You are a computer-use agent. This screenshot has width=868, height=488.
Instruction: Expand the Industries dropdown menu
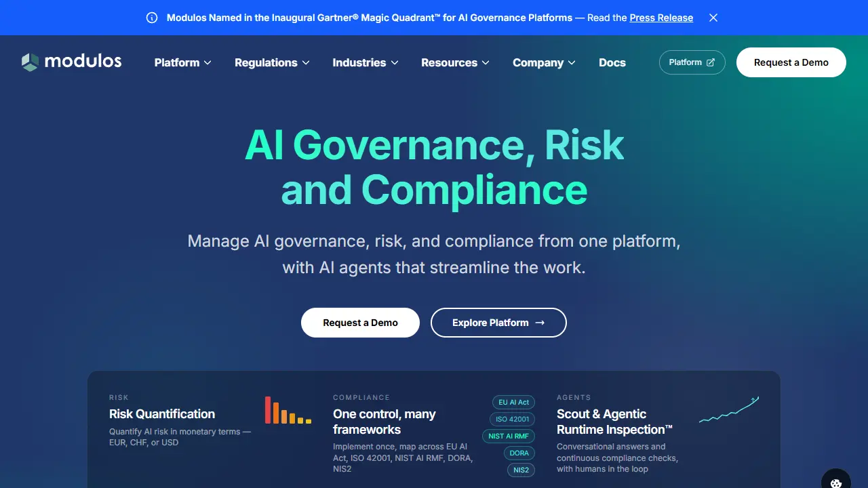coord(366,62)
